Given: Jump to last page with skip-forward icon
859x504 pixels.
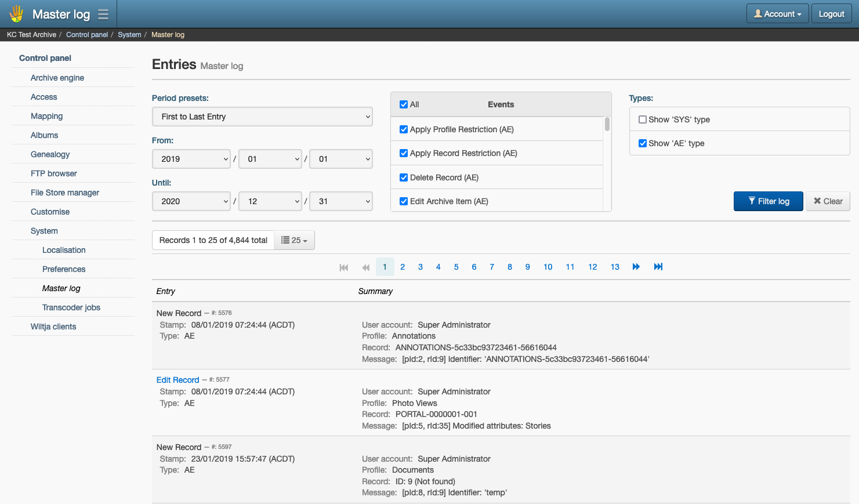Looking at the screenshot, I should tap(658, 267).
